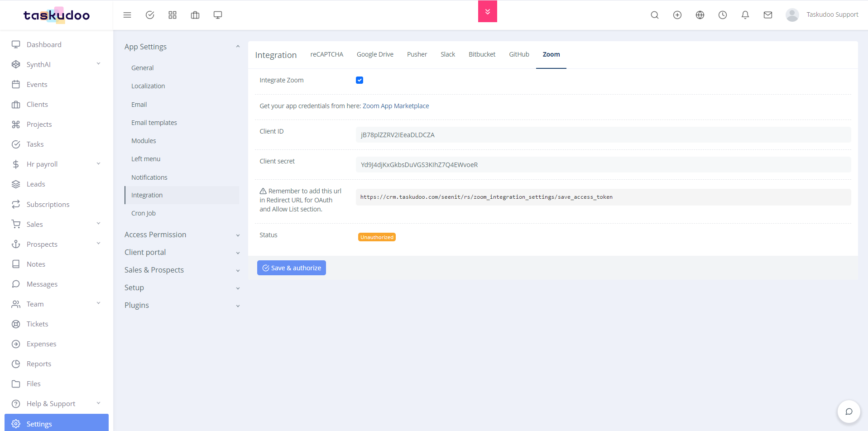Open the notifications bell icon
The height and width of the screenshot is (431, 868).
coord(745,15)
